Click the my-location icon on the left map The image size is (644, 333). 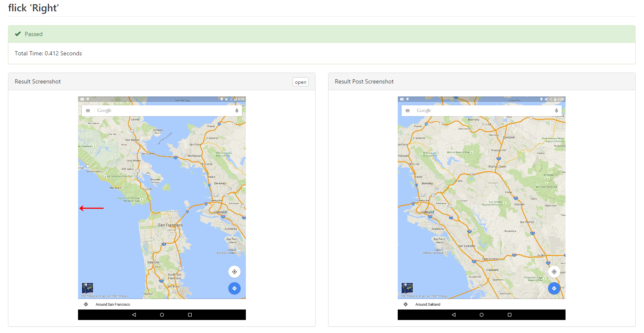[x=234, y=272]
